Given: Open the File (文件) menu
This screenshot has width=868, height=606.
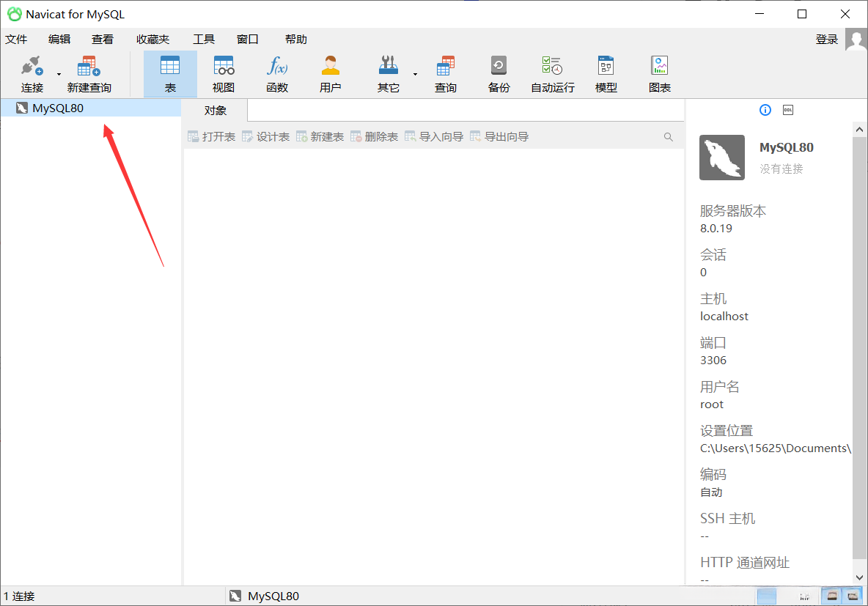Looking at the screenshot, I should click(x=16, y=40).
